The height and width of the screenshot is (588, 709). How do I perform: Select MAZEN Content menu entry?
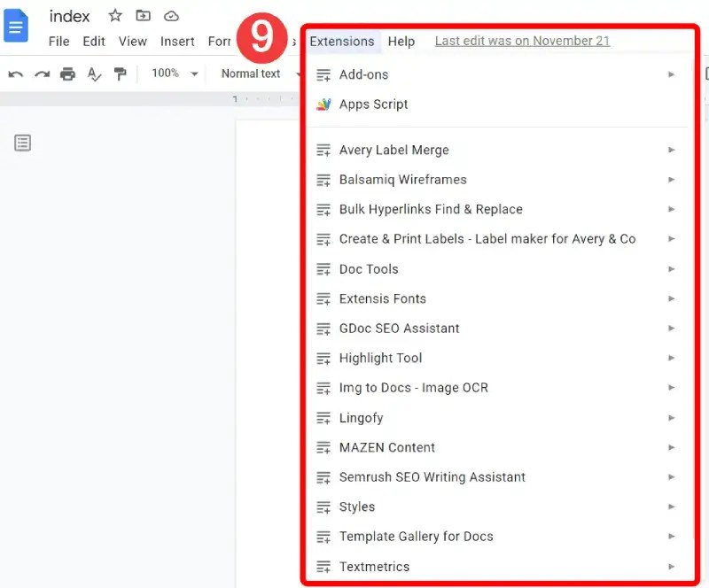click(x=497, y=447)
